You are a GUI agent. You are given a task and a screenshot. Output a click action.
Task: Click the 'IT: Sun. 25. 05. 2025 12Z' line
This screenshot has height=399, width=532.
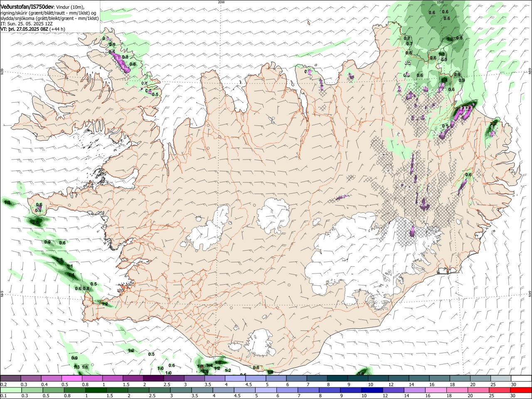pyautogui.click(x=27, y=24)
